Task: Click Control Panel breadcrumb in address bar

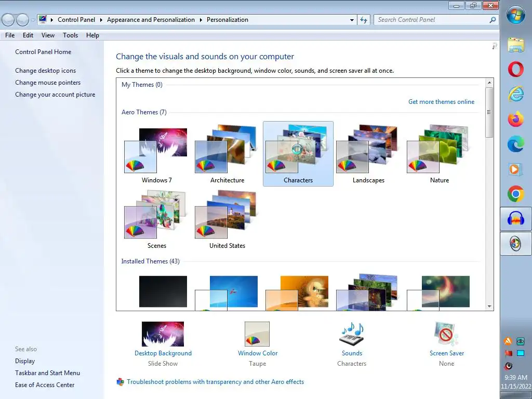Action: pos(76,20)
